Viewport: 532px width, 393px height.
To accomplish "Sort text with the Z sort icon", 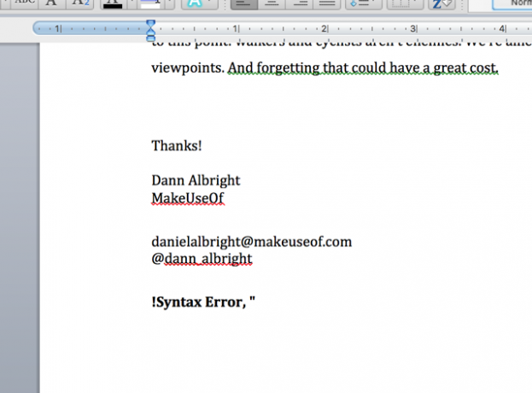I will click(x=441, y=4).
